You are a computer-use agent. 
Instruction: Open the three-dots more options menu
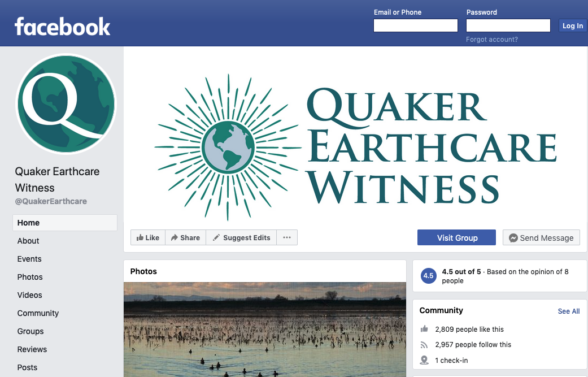287,237
